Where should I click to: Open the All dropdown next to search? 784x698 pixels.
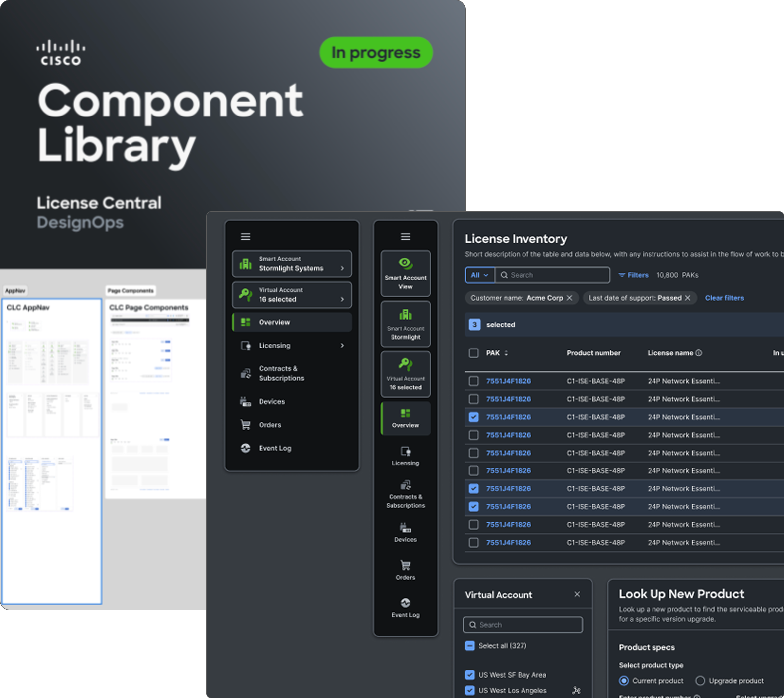coord(480,275)
